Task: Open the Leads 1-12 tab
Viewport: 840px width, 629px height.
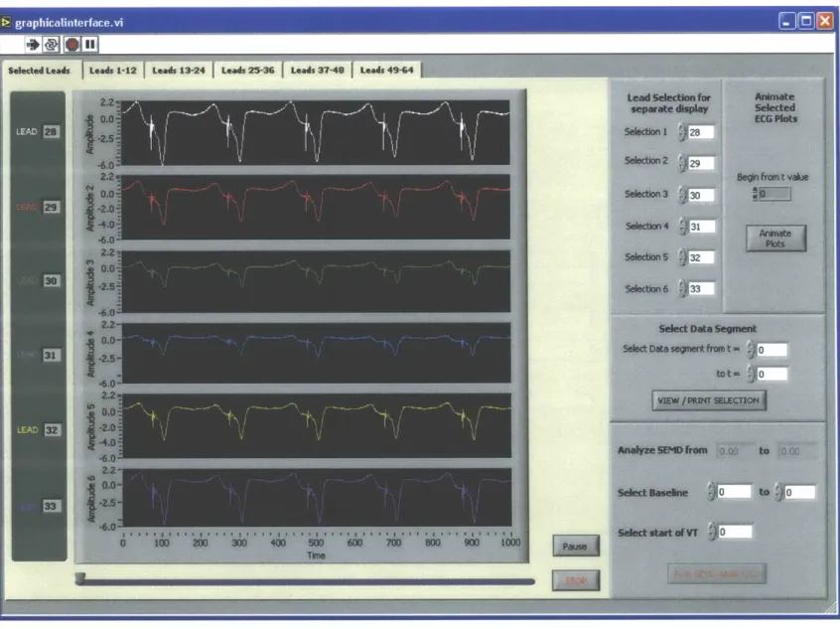Action: (113, 71)
